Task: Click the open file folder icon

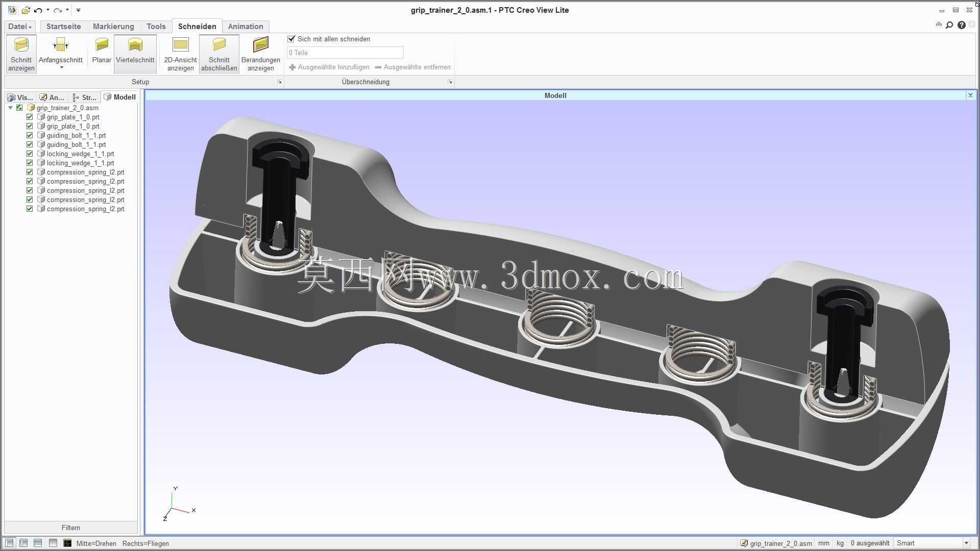Action: tap(26, 10)
